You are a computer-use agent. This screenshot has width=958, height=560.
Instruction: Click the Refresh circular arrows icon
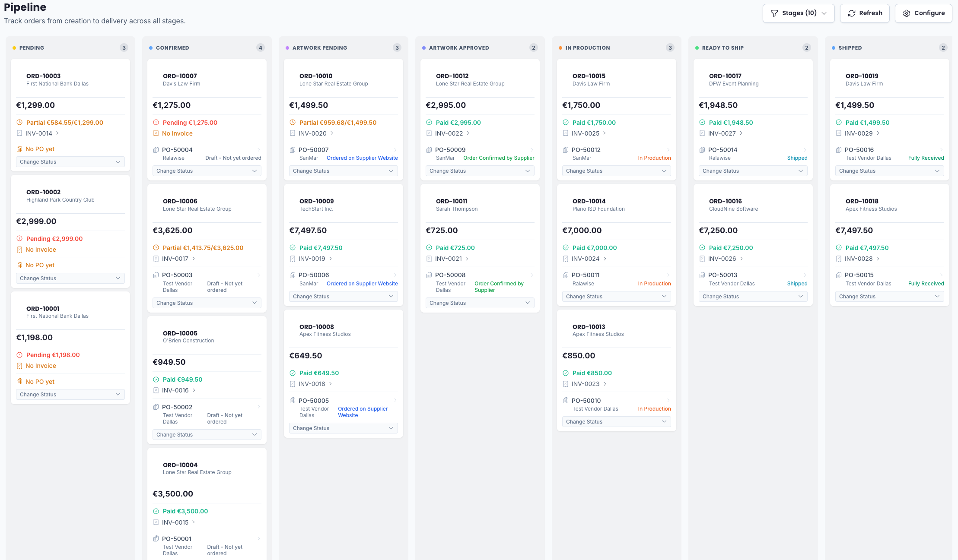pyautogui.click(x=851, y=13)
